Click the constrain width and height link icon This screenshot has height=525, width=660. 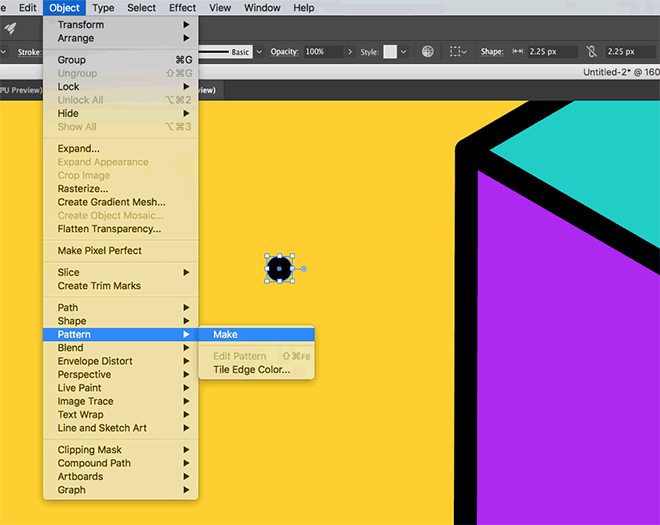click(592, 51)
